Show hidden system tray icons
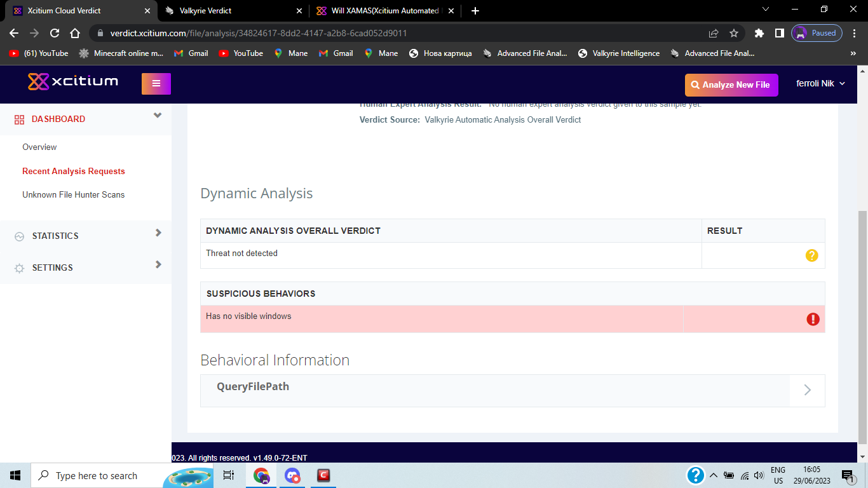 point(714,475)
